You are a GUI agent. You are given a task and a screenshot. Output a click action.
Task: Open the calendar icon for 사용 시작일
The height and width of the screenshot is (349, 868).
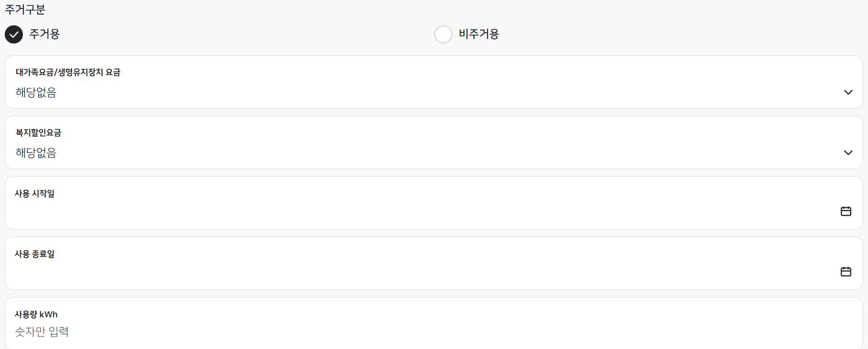[x=846, y=211]
